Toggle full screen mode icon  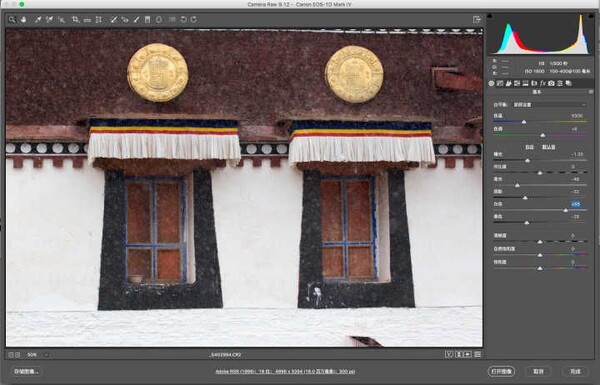477,19
